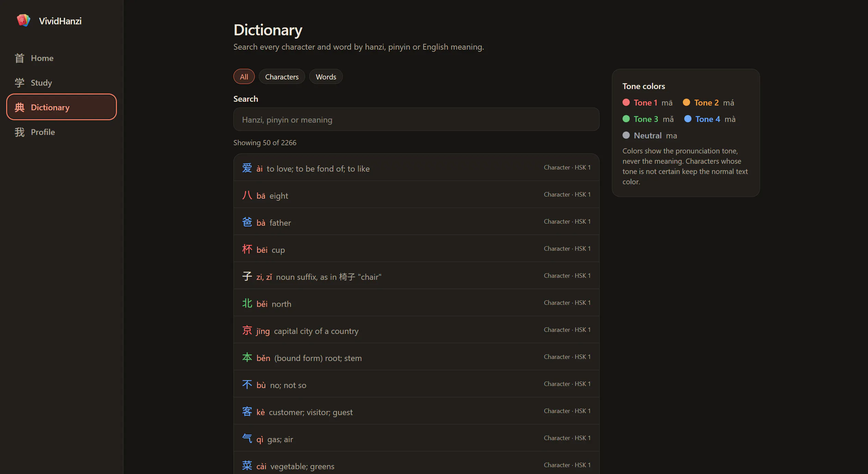This screenshot has height=474, width=868.
Task: Open the 爱 ài entry
Action: click(416, 167)
